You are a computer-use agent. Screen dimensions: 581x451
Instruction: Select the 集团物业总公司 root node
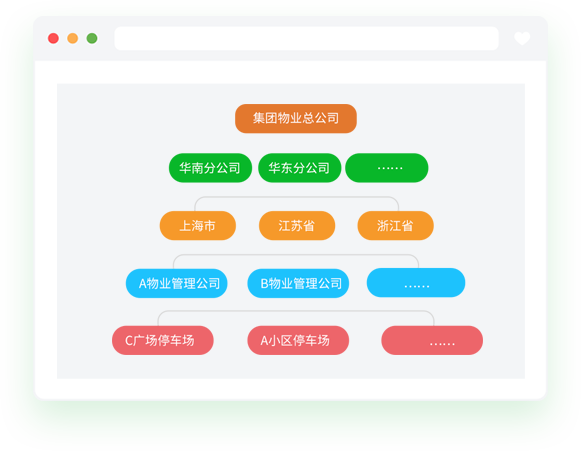coord(296,119)
